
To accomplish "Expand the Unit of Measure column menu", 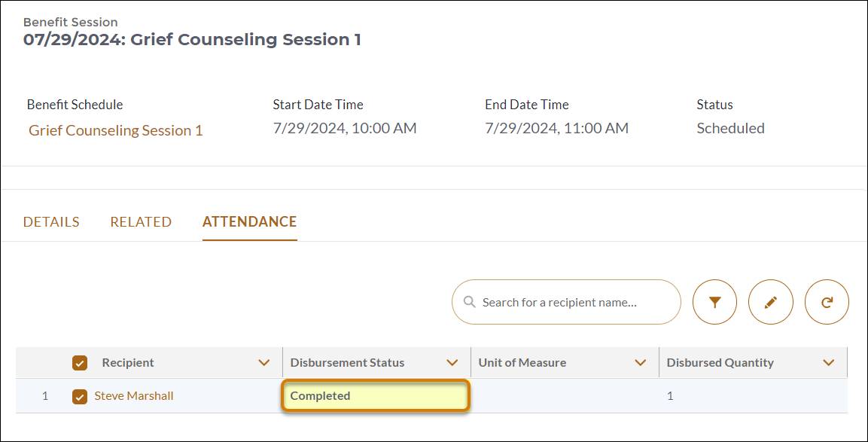I will coord(642,362).
